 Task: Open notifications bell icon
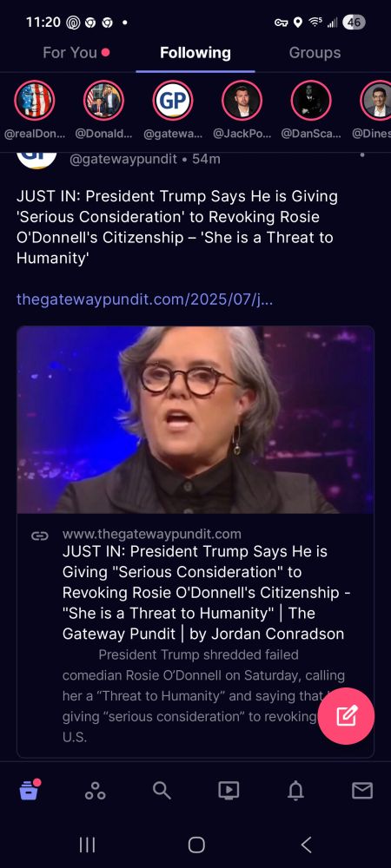click(x=295, y=791)
